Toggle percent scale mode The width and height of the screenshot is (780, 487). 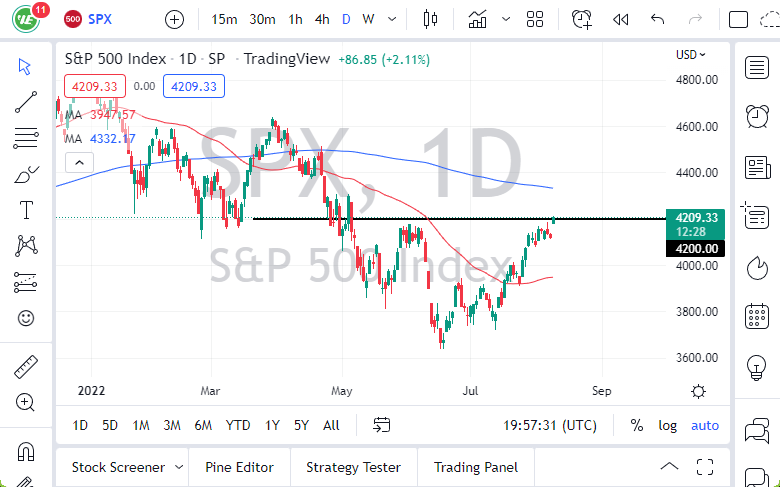click(637, 425)
